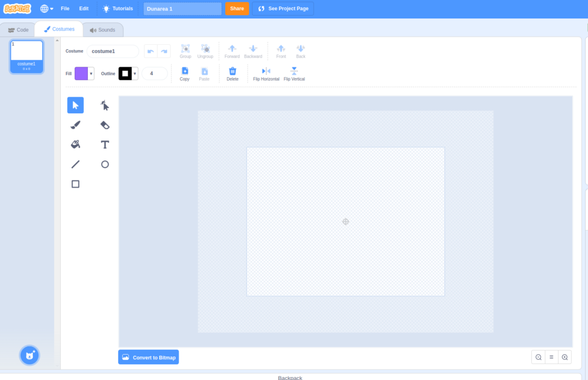Click the costume name input field

(113, 51)
